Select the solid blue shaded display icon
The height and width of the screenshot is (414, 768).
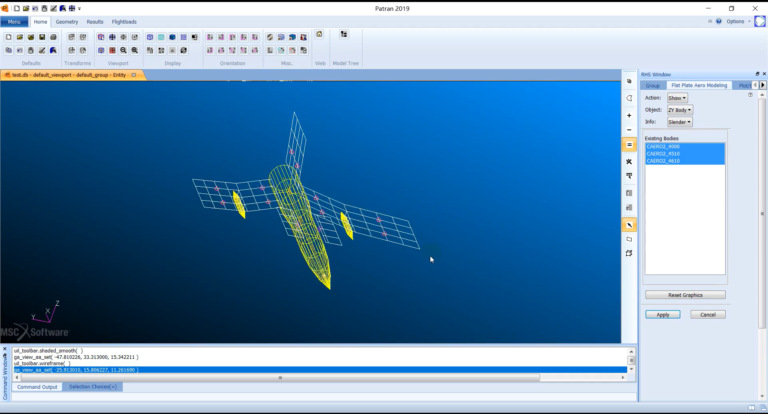click(x=172, y=37)
